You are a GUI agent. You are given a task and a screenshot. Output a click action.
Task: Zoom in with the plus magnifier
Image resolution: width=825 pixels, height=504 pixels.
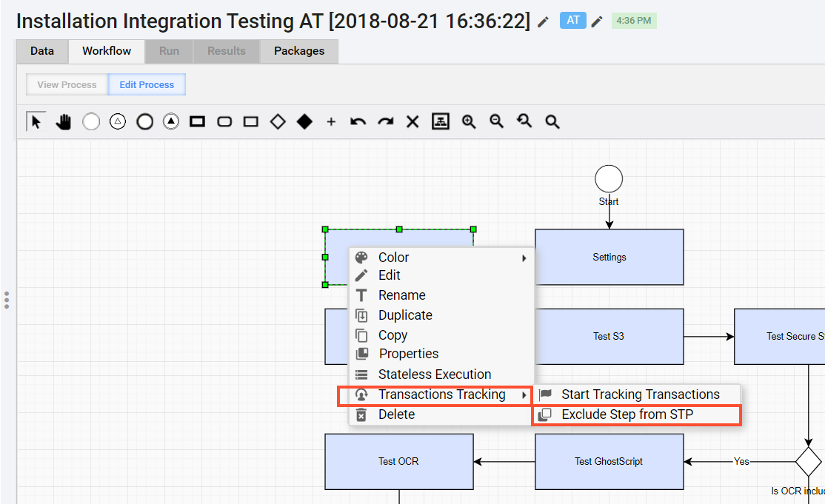(469, 122)
